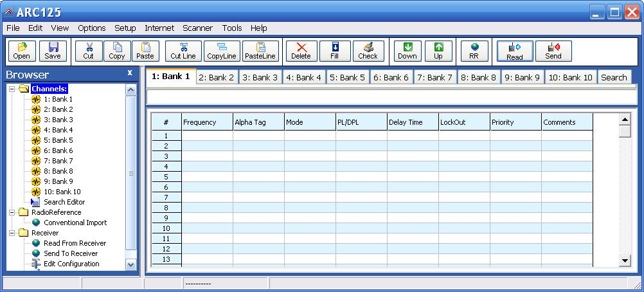Use the Fill toolbar icon
The height and width of the screenshot is (292, 644).
click(335, 51)
